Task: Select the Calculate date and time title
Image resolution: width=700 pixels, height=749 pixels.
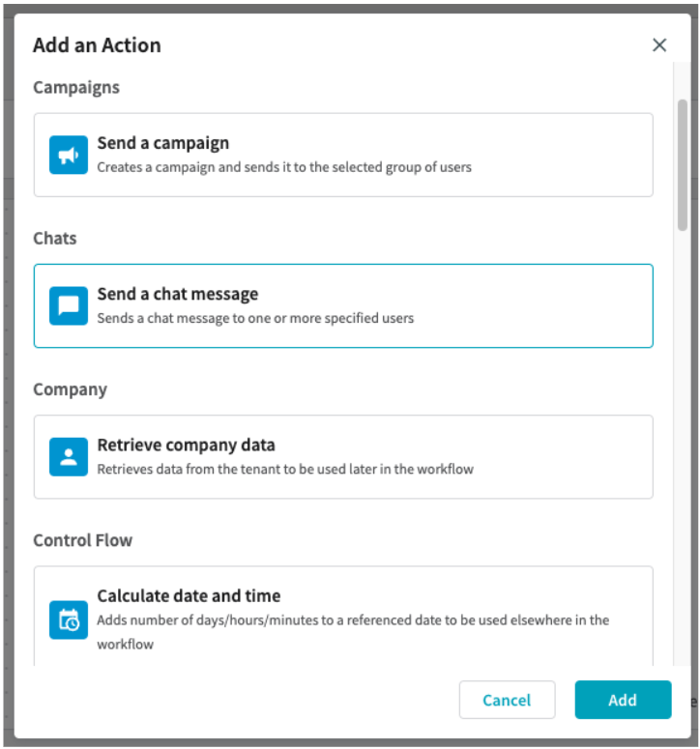Action: (x=189, y=596)
